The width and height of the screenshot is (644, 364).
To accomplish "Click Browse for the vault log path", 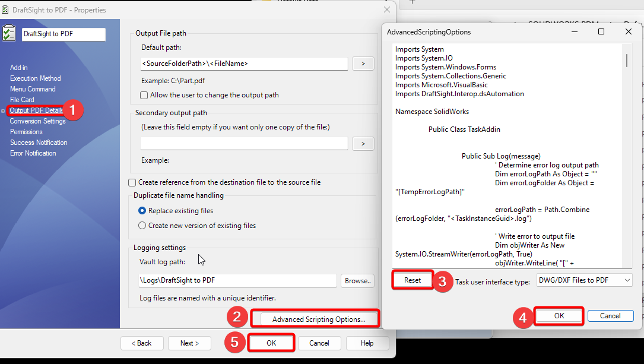I will (357, 281).
